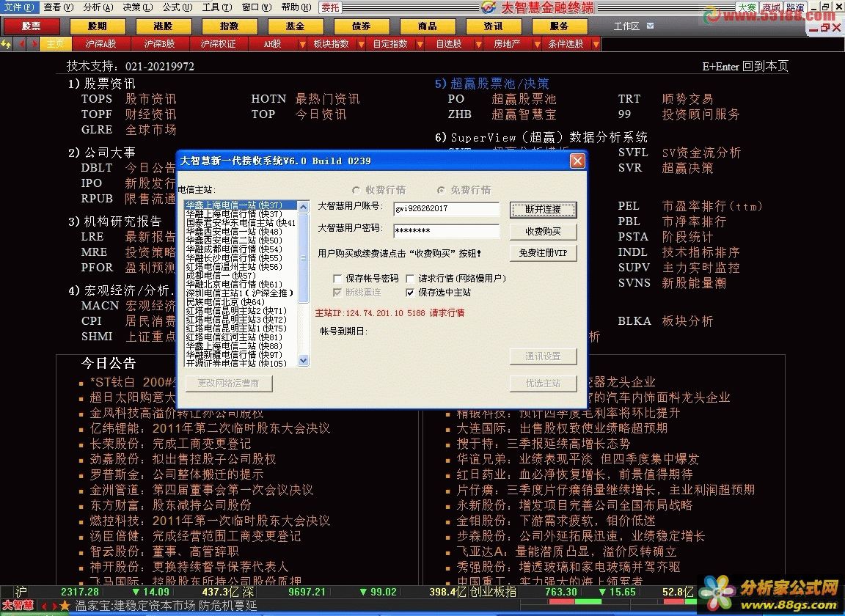Restore the inner workspace window
The width and height of the screenshot is (845, 616).
(825, 28)
